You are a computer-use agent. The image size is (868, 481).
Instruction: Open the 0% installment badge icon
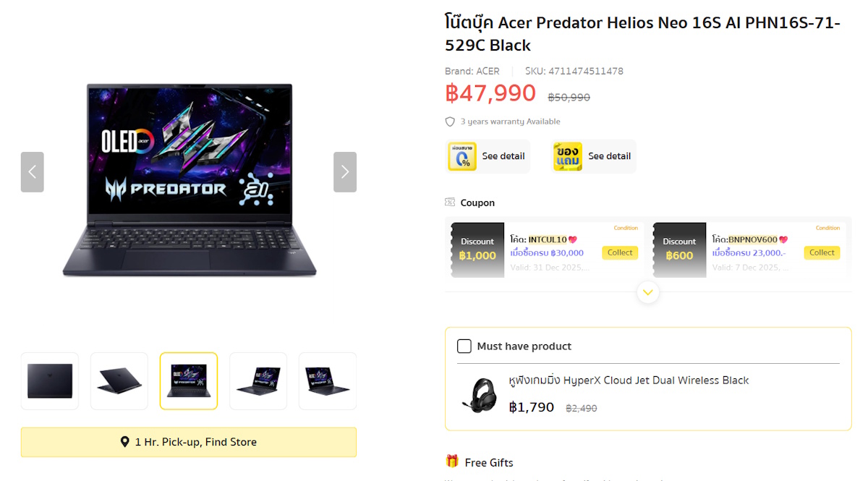tap(462, 156)
